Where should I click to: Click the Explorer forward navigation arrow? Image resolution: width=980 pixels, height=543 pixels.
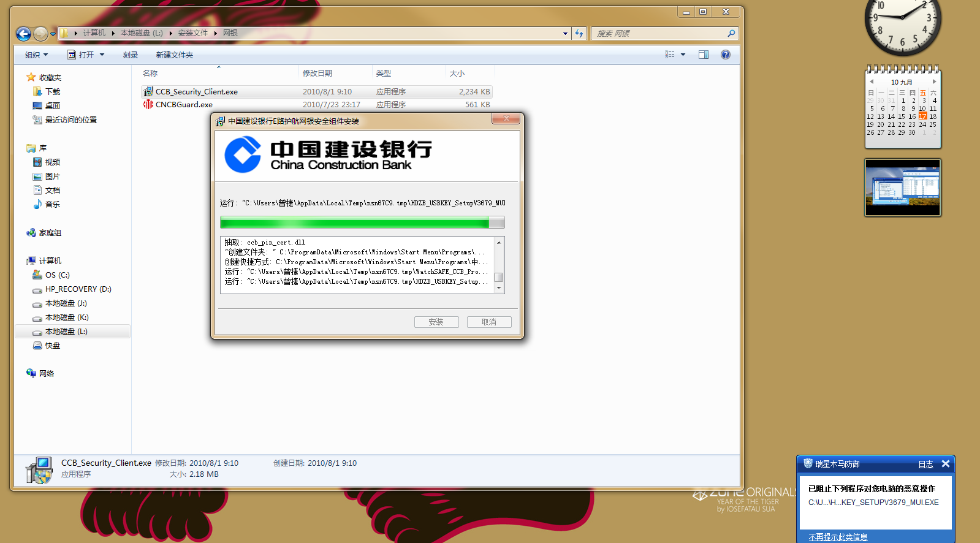[40, 34]
